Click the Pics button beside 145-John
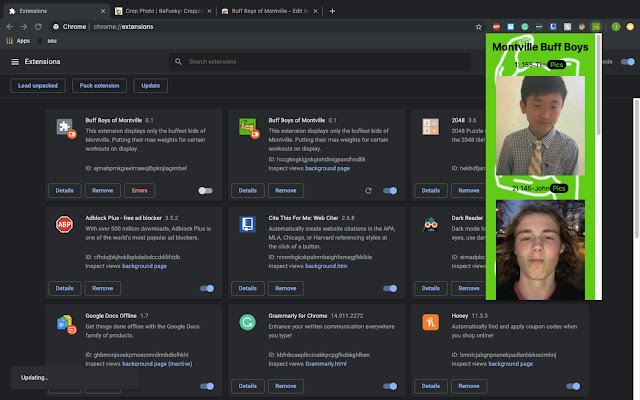 tap(559, 188)
